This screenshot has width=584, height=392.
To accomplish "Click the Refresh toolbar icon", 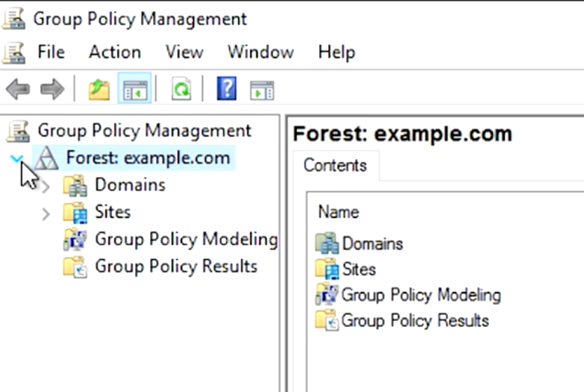I will pyautogui.click(x=181, y=90).
